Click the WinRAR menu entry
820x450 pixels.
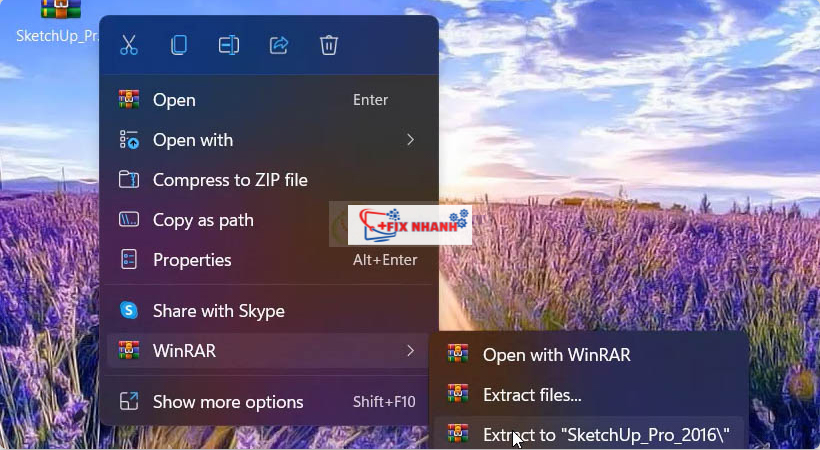(268, 351)
